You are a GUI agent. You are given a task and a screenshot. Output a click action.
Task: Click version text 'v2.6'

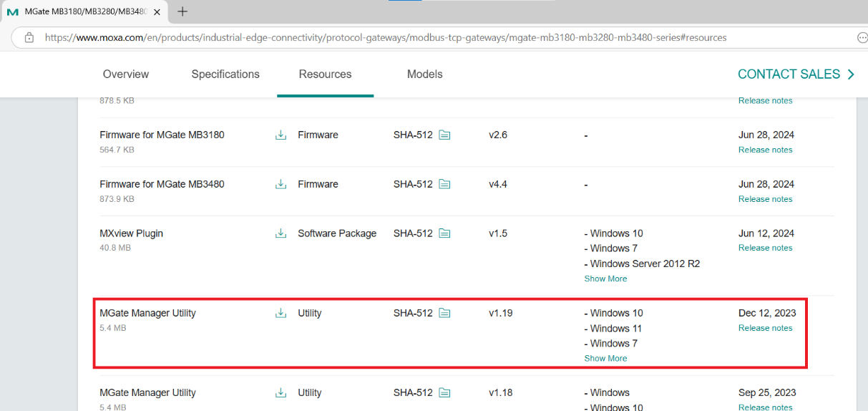point(498,135)
